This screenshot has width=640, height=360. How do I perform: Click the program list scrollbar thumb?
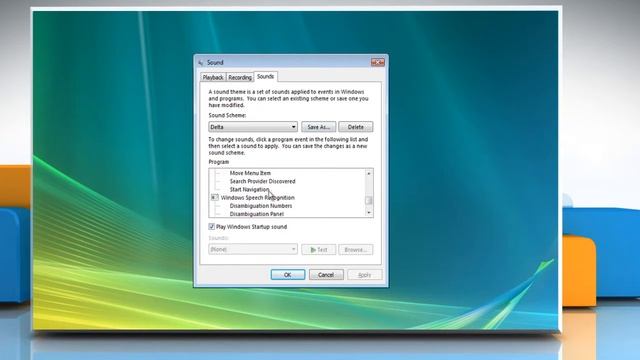coord(369,200)
